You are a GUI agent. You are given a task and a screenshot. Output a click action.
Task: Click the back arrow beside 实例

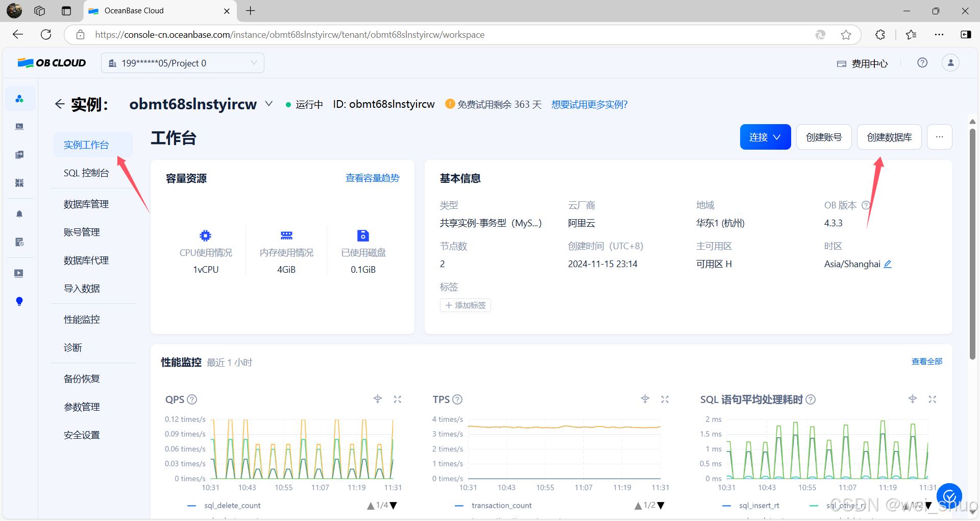click(x=60, y=104)
